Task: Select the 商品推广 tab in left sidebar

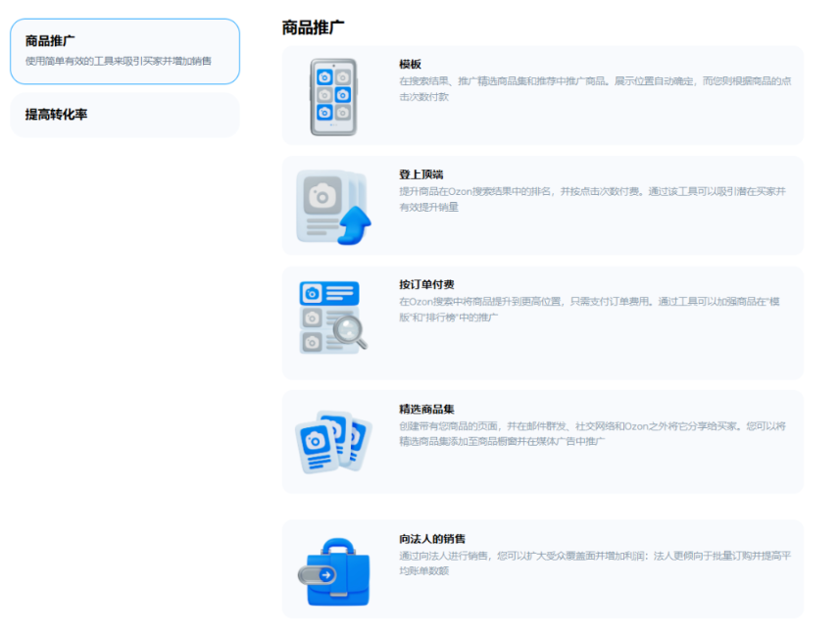Action: (x=124, y=51)
